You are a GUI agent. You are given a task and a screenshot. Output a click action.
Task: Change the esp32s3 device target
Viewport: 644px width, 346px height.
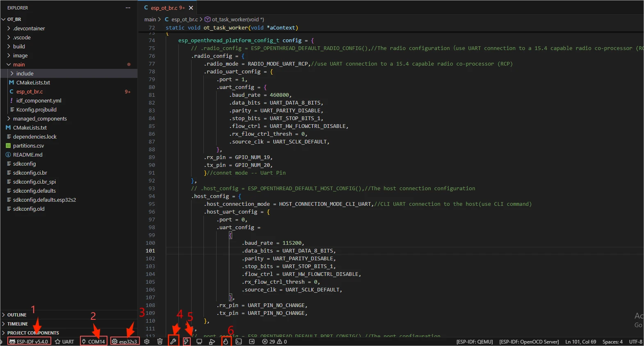tap(125, 341)
